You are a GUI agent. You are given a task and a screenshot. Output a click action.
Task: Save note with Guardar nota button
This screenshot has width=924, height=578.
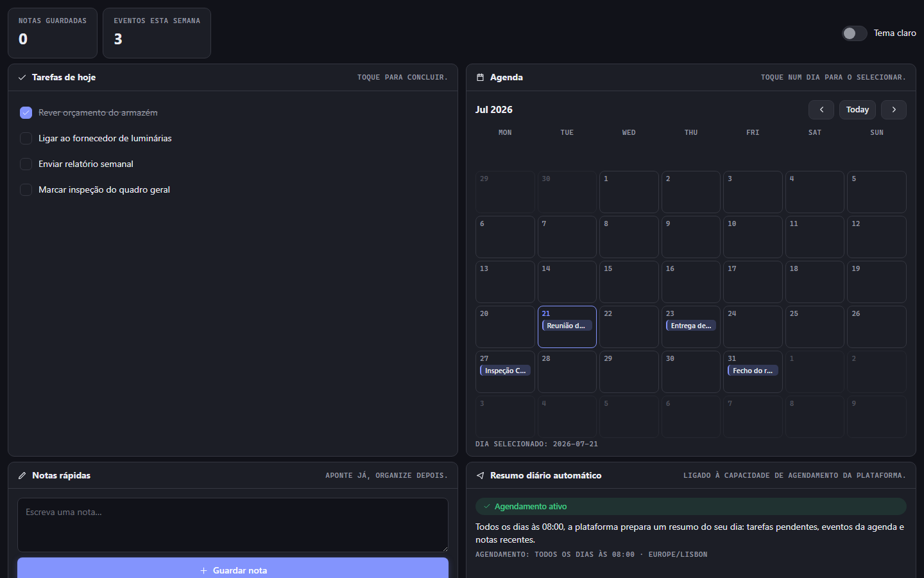pos(233,569)
